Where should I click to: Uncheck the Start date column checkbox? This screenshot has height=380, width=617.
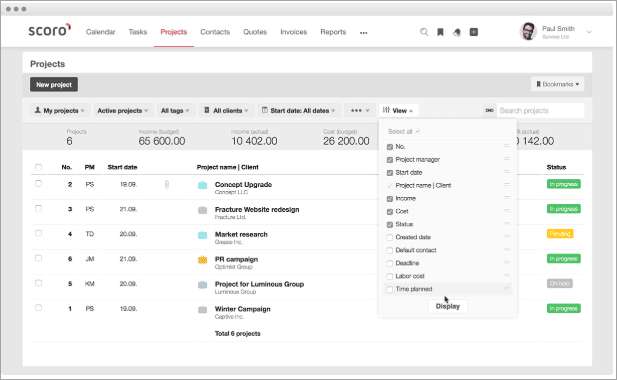[x=390, y=173]
